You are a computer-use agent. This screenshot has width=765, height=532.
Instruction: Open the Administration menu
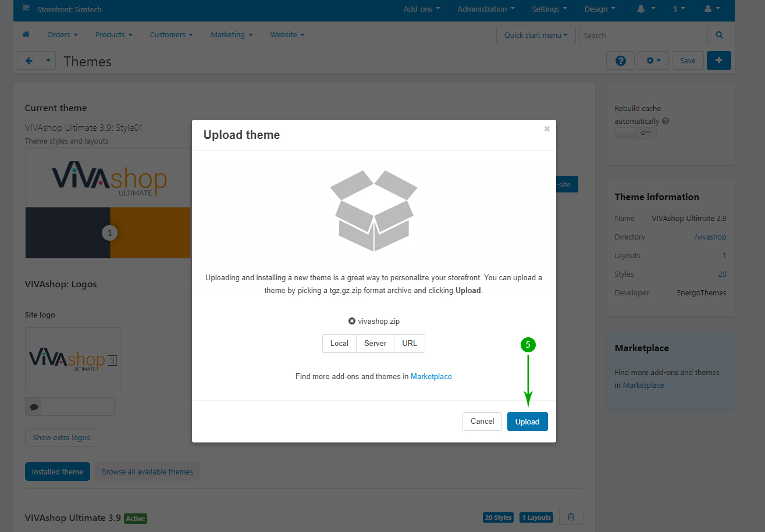click(486, 9)
